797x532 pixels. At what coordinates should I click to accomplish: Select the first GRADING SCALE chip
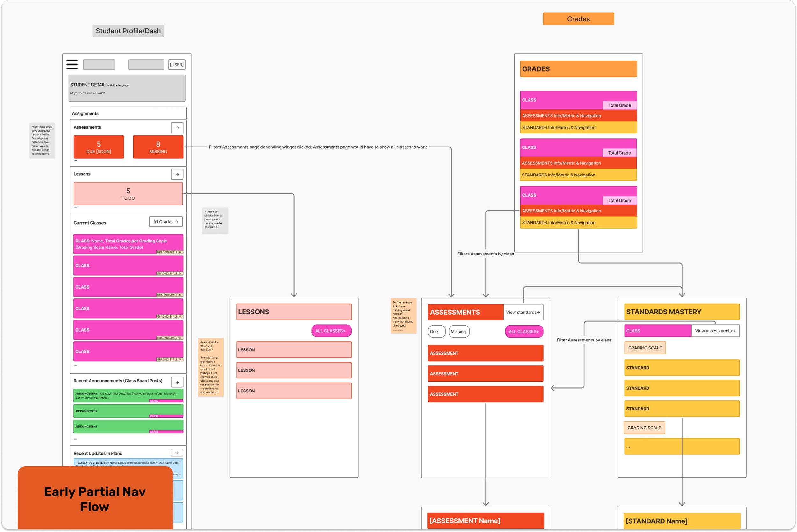[645, 348]
